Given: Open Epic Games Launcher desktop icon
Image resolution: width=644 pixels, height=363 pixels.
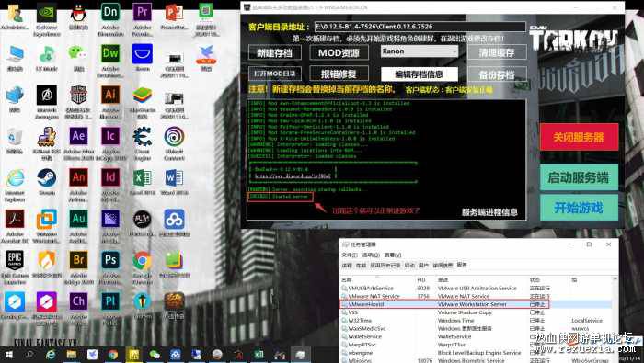Looking at the screenshot, I should (15, 267).
